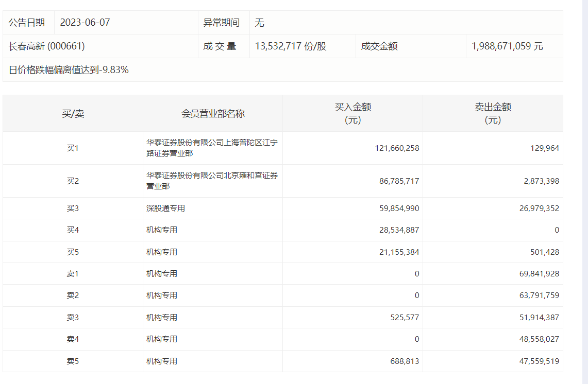
Task: Click sell amount 501,428
Action: 545,252
